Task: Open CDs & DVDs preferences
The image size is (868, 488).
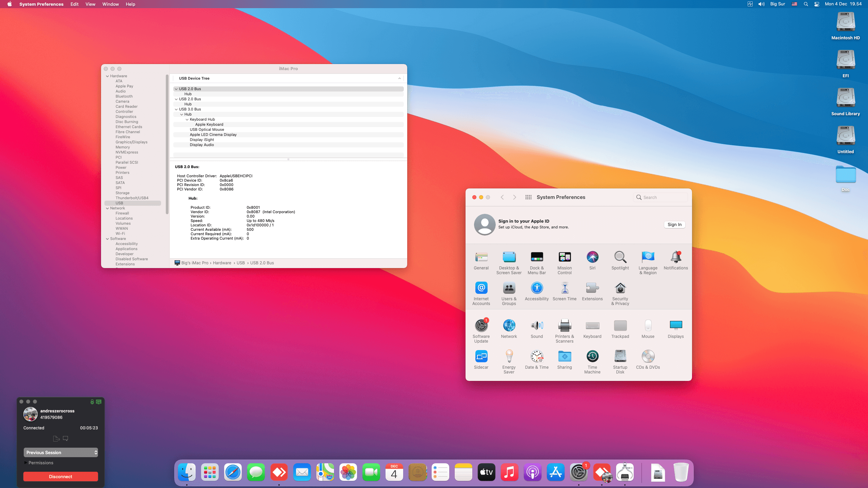Action: [648, 360]
